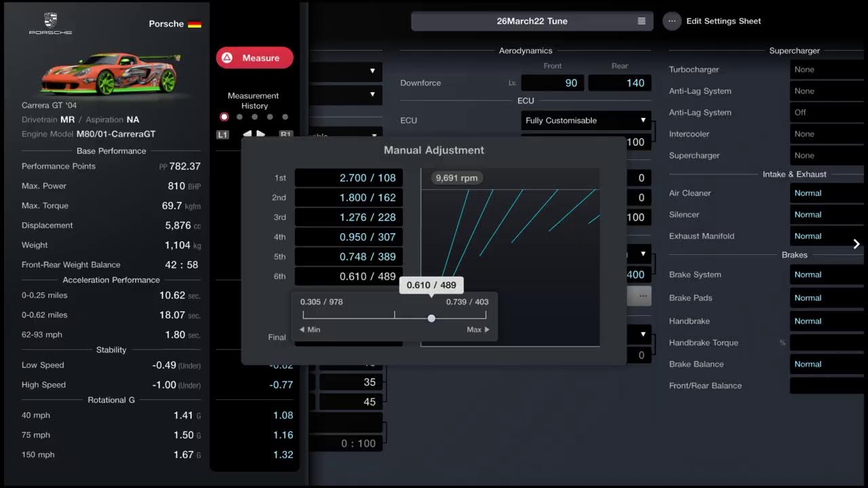The height and width of the screenshot is (488, 868).
Task: Click the Max right-arrow on gear slider
Action: click(x=486, y=329)
